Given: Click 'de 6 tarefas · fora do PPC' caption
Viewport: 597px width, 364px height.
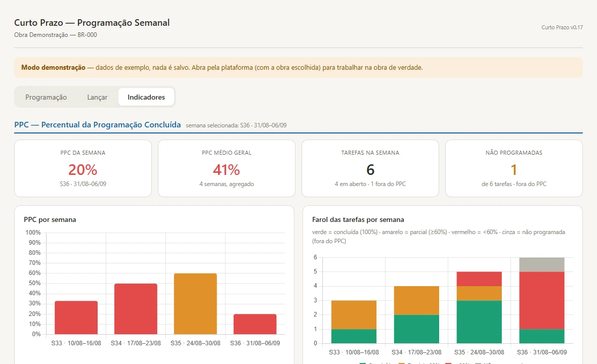Looking at the screenshot, I should 514,184.
